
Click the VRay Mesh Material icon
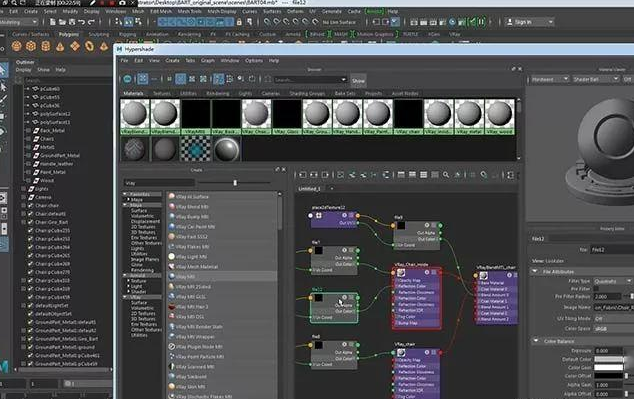[171, 266]
